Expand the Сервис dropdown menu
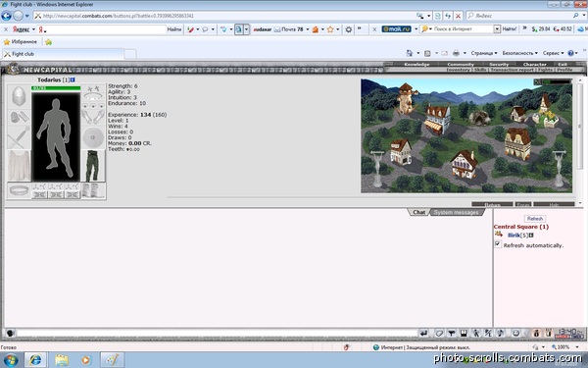Image resolution: width=588 pixels, height=368 pixels. [553, 53]
